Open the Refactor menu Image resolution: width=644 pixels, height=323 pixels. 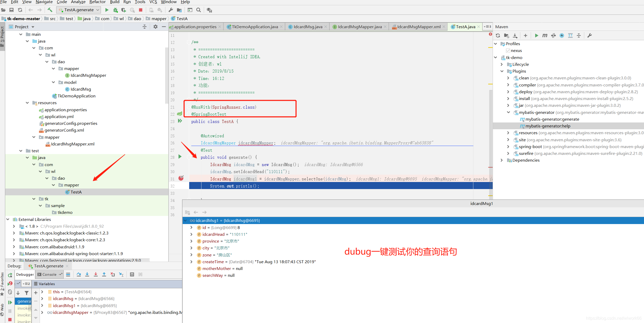pos(97,2)
